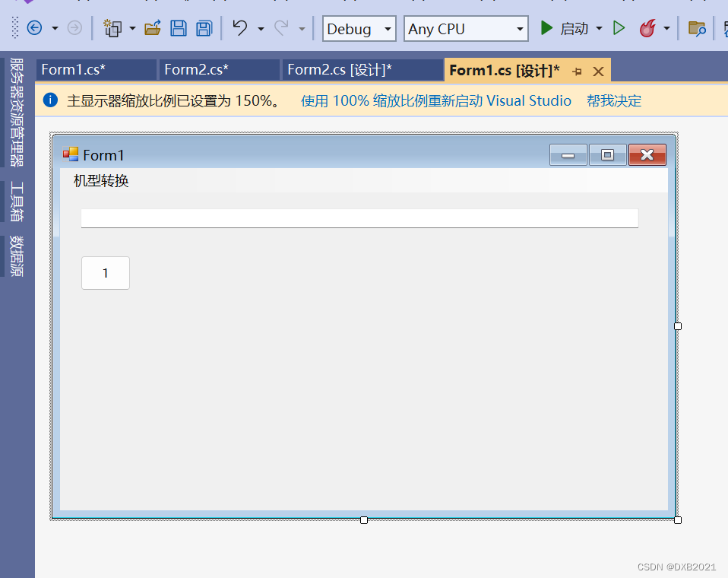Expand the 启动 dropdown arrow

point(599,28)
